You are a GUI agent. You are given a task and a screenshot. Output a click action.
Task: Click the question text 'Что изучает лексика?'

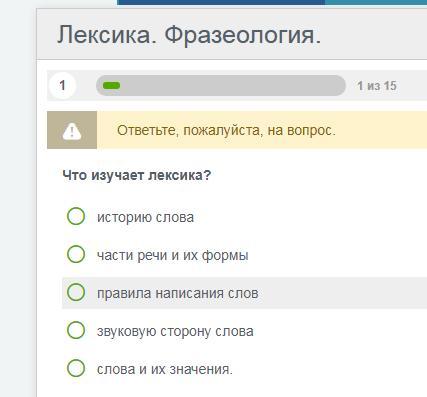(x=137, y=175)
